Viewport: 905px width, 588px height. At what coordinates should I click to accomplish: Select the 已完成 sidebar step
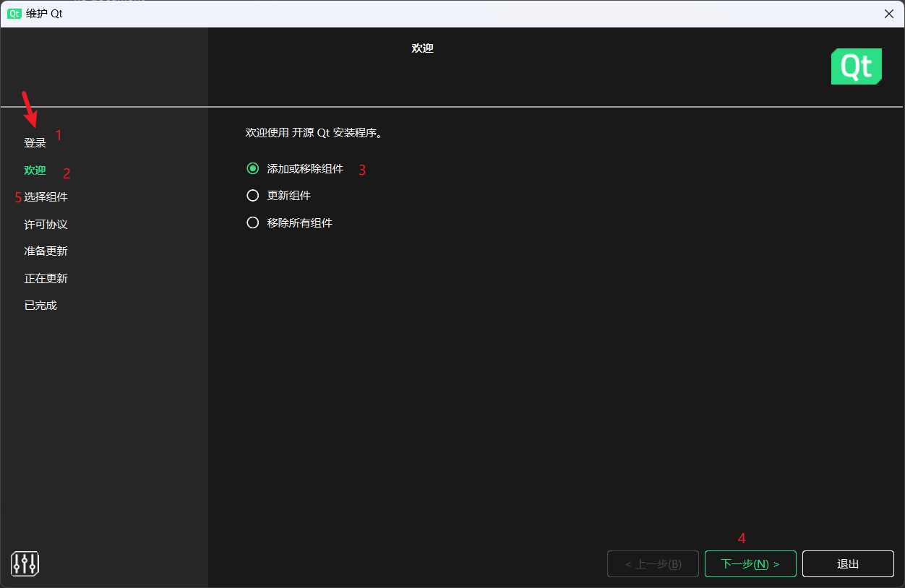tap(40, 306)
